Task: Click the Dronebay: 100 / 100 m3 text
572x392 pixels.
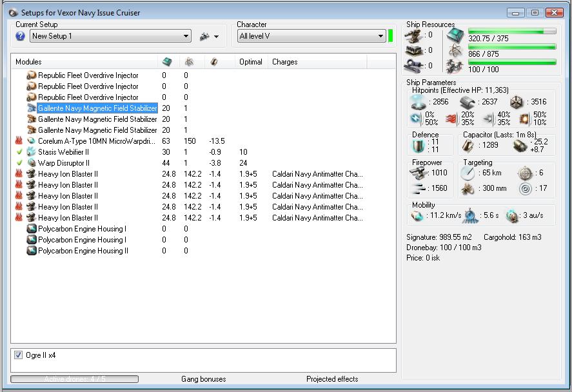Action: [444, 248]
